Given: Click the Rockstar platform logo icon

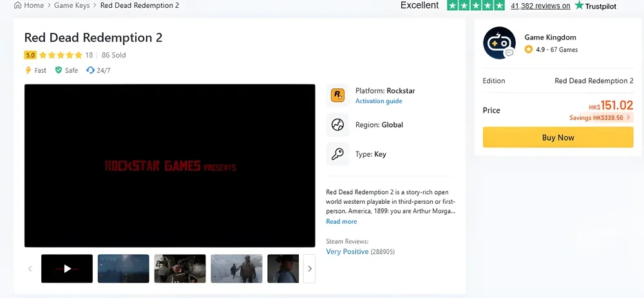Looking at the screenshot, I should 337,95.
